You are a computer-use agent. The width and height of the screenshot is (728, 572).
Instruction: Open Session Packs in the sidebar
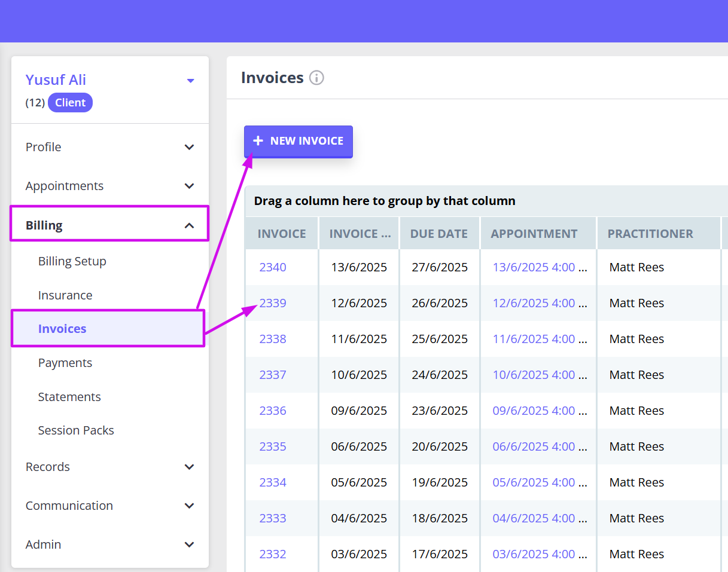76,430
